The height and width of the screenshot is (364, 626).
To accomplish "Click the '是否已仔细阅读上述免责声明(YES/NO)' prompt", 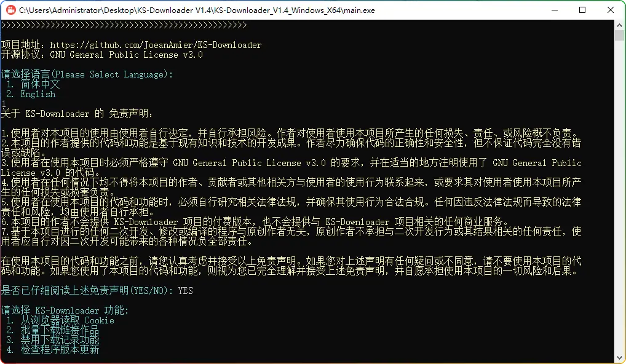I will [x=87, y=291].
